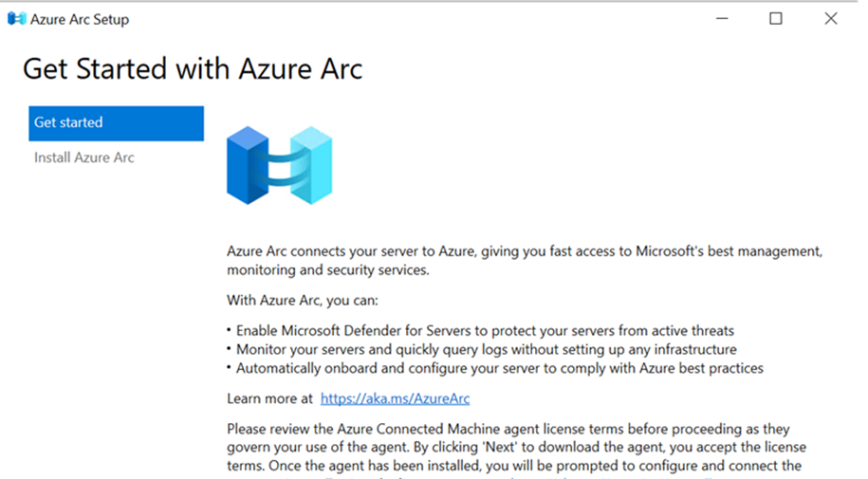Click the 'Azure Arc Setup' window title text

(x=80, y=19)
